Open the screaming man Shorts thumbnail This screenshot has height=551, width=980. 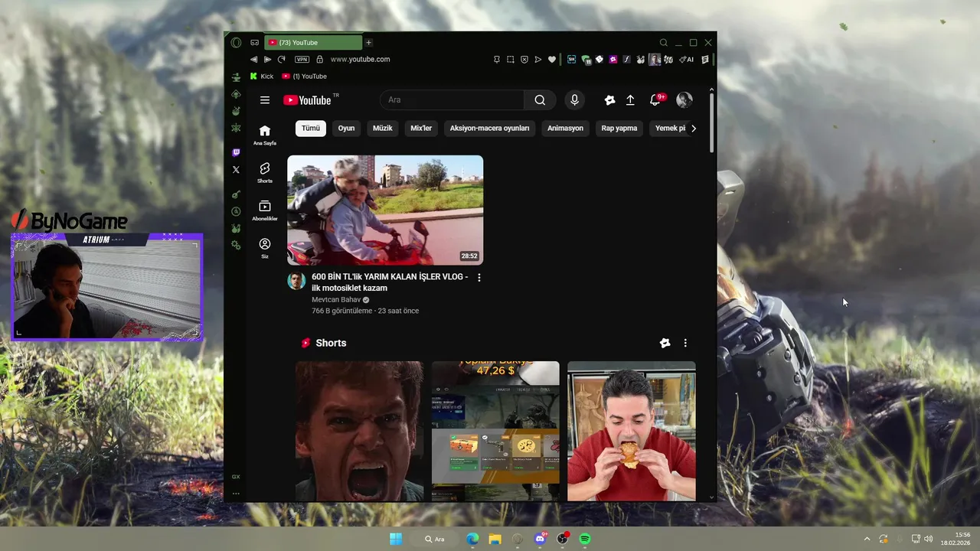point(359,432)
